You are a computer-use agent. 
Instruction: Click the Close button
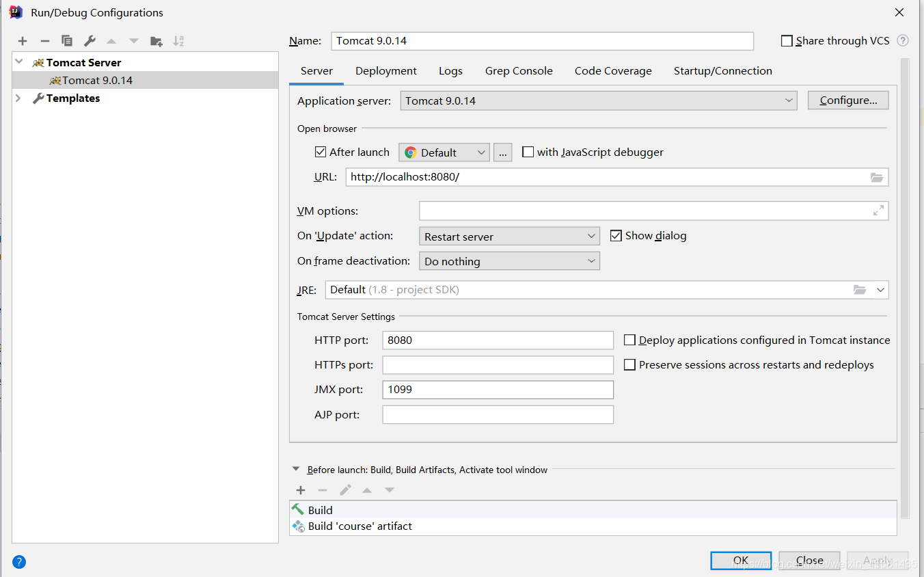click(809, 561)
